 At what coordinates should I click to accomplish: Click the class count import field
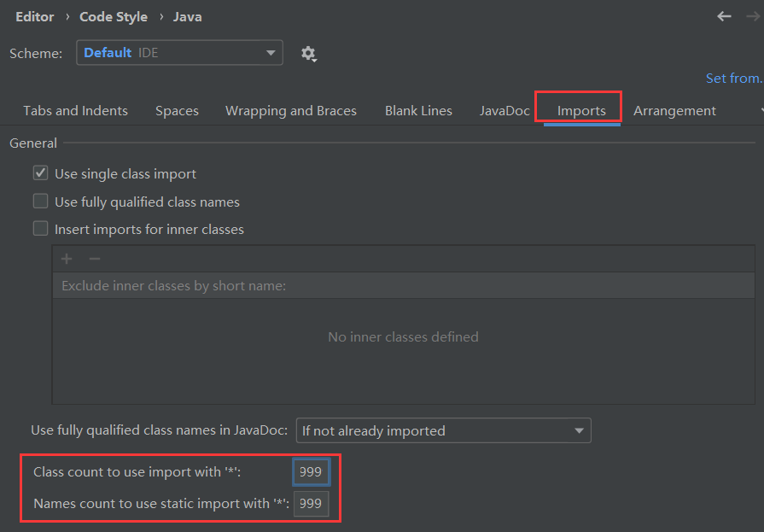click(x=311, y=472)
